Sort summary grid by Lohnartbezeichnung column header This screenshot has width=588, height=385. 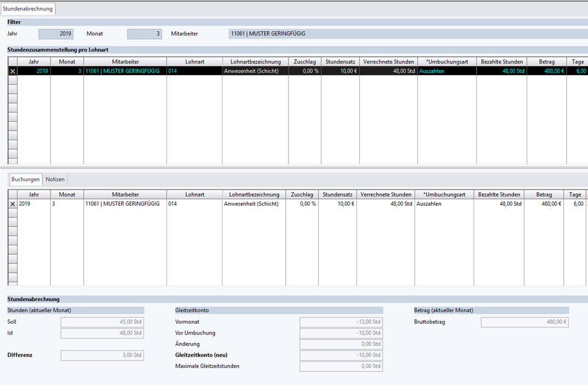pyautogui.click(x=255, y=62)
